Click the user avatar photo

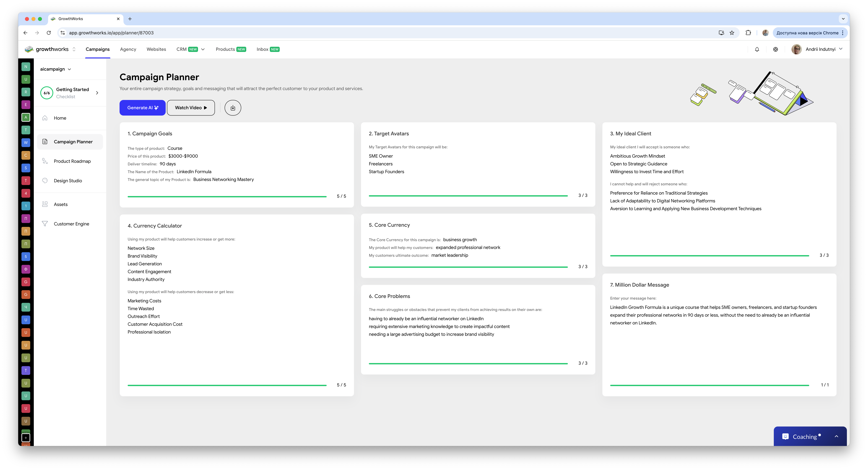click(796, 49)
